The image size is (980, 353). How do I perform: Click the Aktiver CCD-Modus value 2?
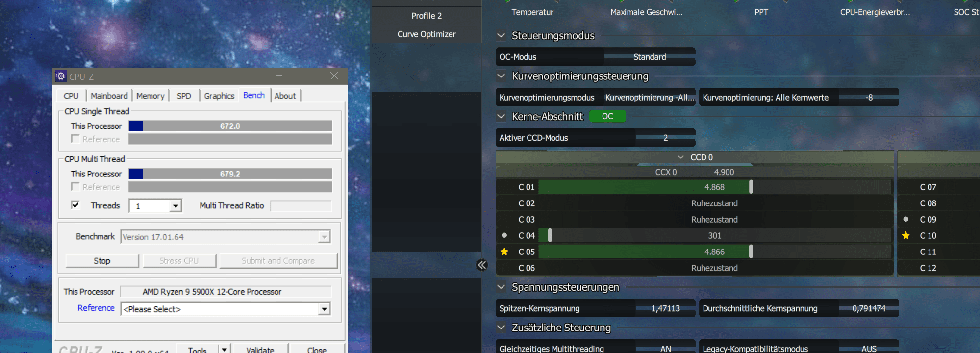tap(665, 138)
